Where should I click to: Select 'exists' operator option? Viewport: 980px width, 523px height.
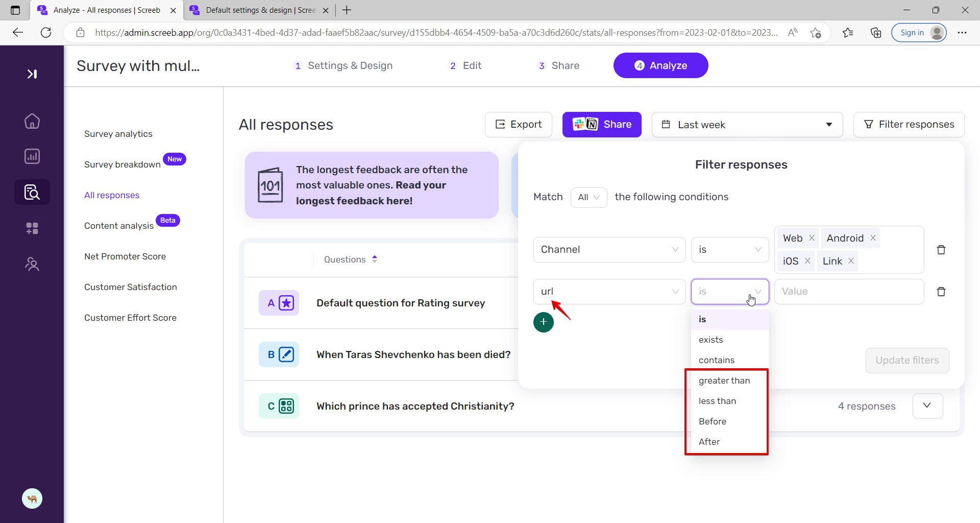730,340
